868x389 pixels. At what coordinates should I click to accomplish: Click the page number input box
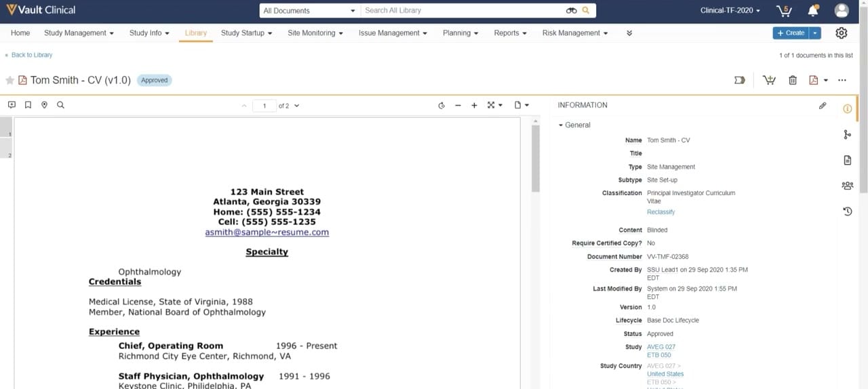pyautogui.click(x=264, y=106)
